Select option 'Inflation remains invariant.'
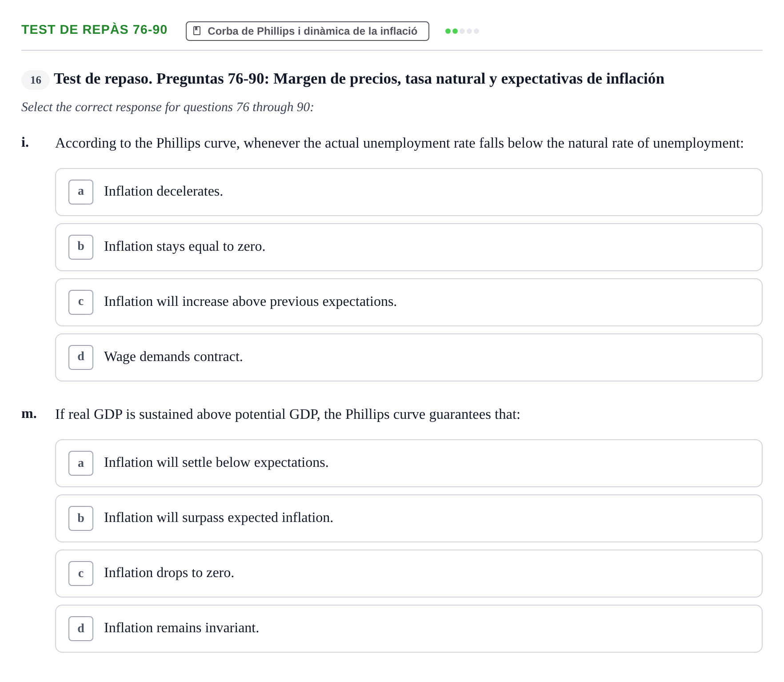This screenshot has width=784, height=682. tap(408, 629)
